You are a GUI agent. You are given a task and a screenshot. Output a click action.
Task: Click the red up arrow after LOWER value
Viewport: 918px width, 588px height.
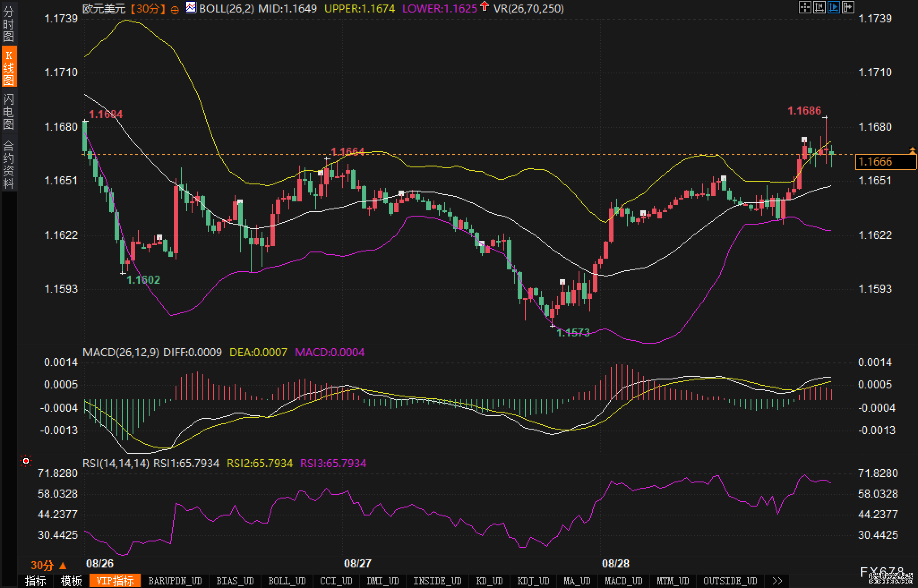click(x=484, y=7)
